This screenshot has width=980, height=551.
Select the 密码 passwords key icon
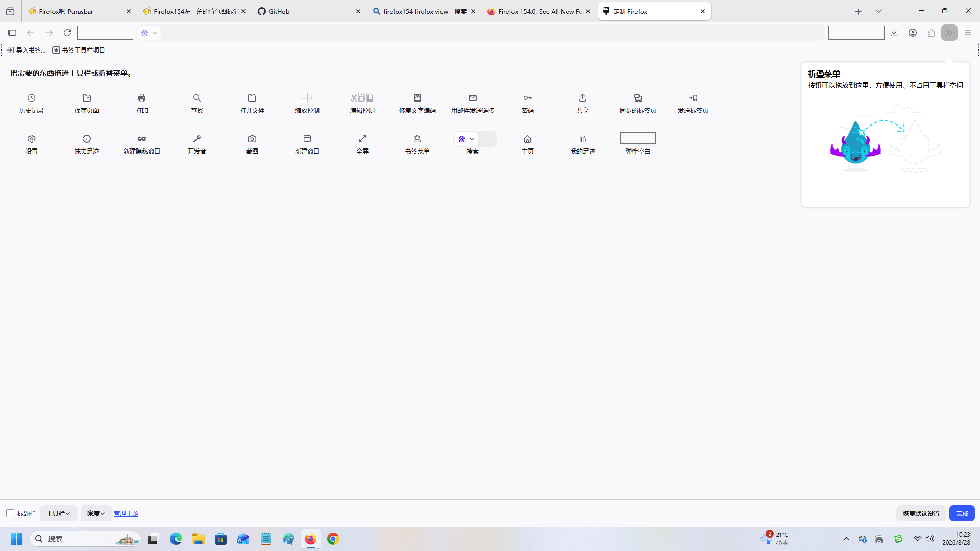coord(528,98)
